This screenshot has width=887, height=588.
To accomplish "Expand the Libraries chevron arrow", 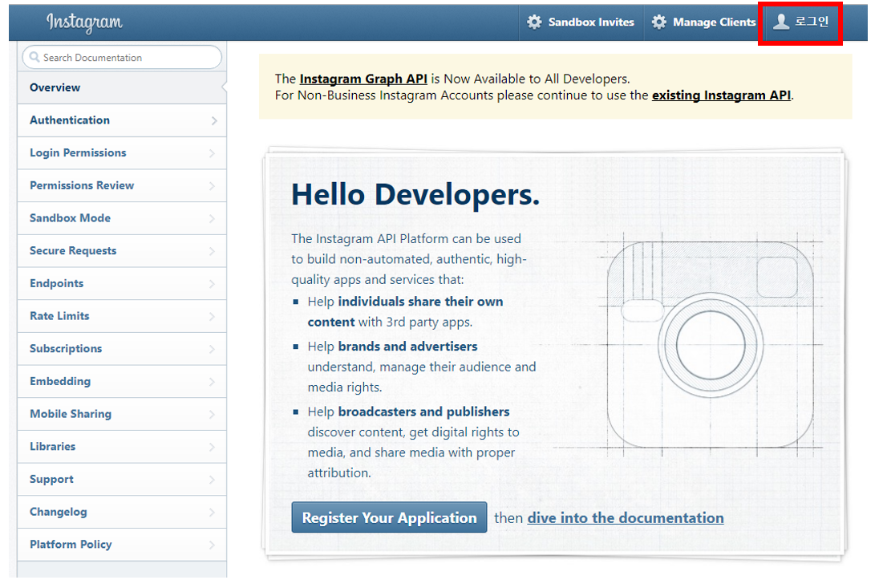I will [212, 447].
